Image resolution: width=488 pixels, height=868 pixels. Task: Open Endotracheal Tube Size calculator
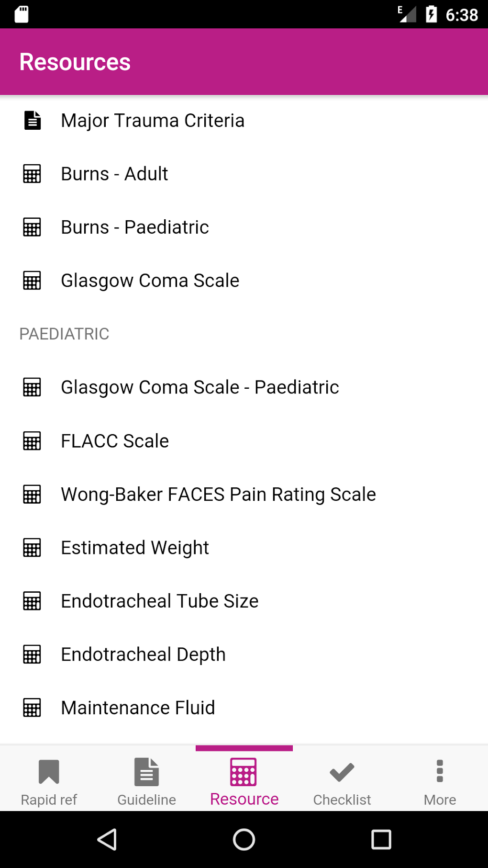click(x=159, y=601)
